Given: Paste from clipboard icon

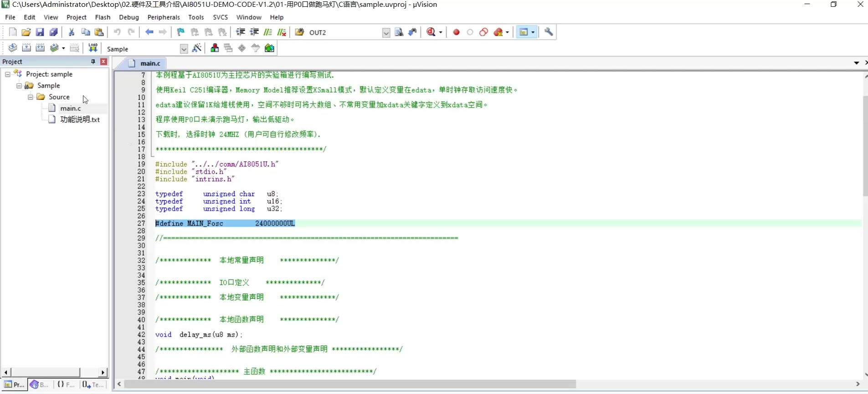Looking at the screenshot, I should pos(99,32).
